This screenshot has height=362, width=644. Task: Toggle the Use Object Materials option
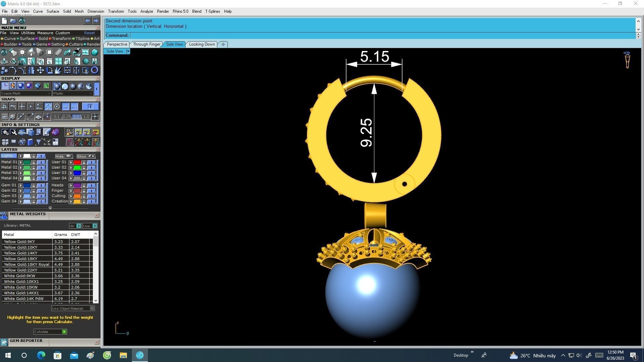coord(92,308)
